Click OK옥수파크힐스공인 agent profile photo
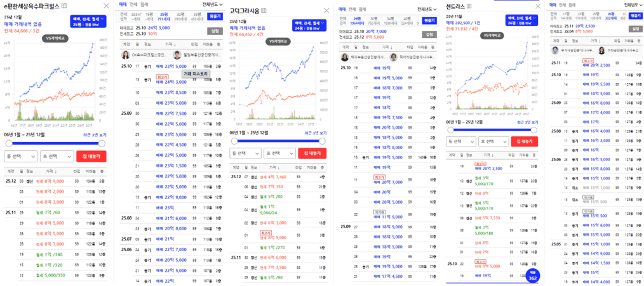The image size is (644, 286). pos(124,54)
